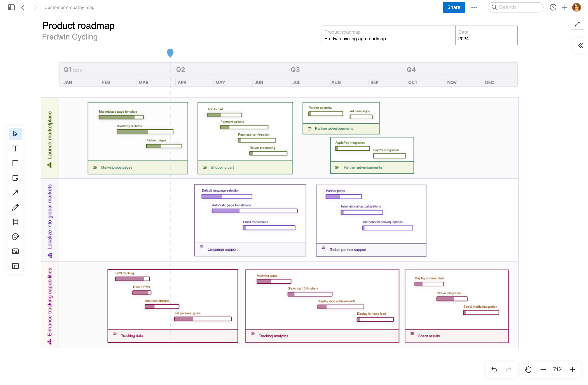This screenshot has width=588, height=385.
Task: Collapse the right side panel with double chevrons
Action: pos(580,45)
